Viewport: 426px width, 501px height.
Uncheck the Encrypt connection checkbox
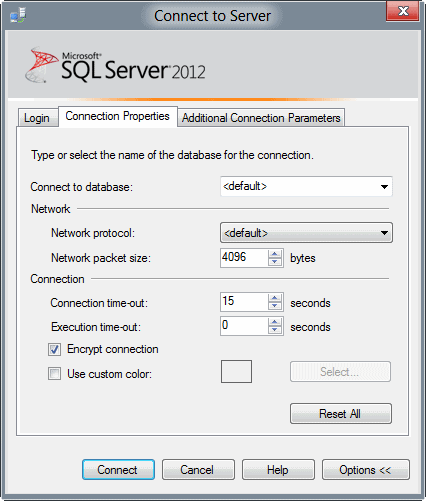pos(54,349)
